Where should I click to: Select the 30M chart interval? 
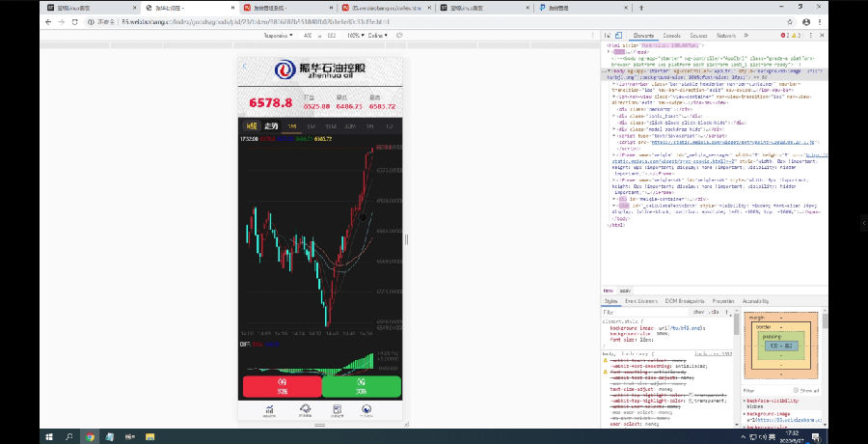(x=350, y=126)
